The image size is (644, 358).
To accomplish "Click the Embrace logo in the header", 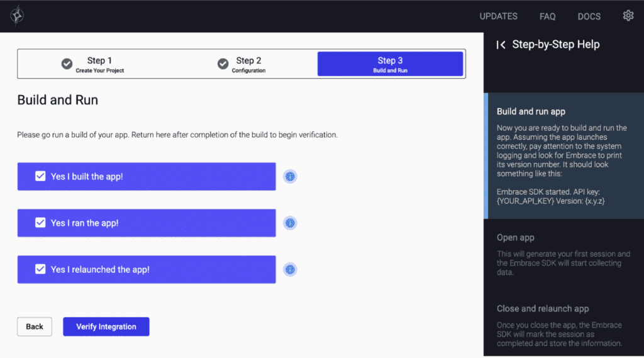I will [x=18, y=15].
